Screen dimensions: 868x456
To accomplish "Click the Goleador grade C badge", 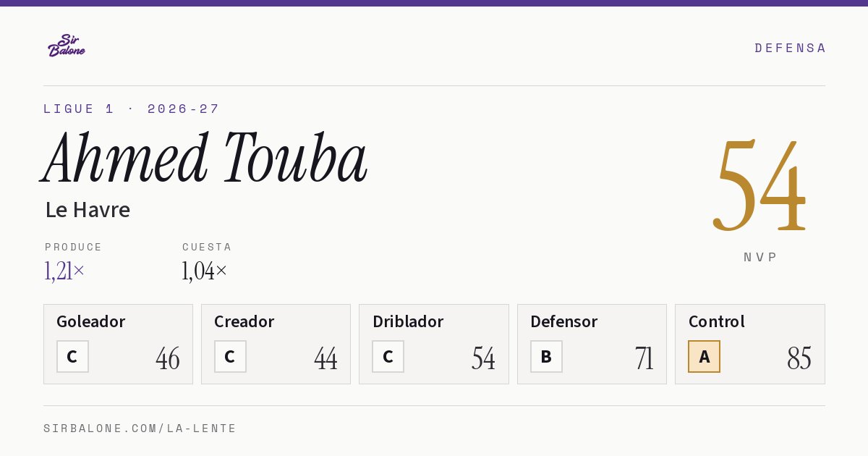I will [72, 357].
